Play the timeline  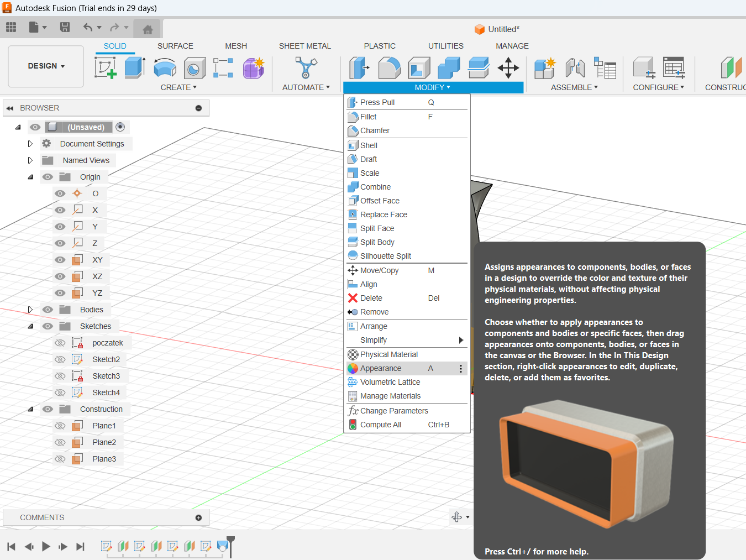pyautogui.click(x=46, y=547)
